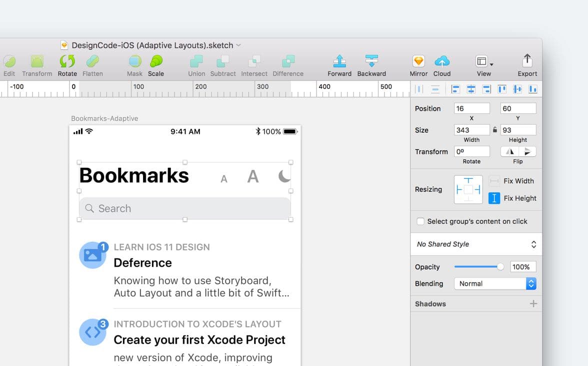Select Create your first Xcode Project title
This screenshot has height=366, width=588.
(199, 340)
